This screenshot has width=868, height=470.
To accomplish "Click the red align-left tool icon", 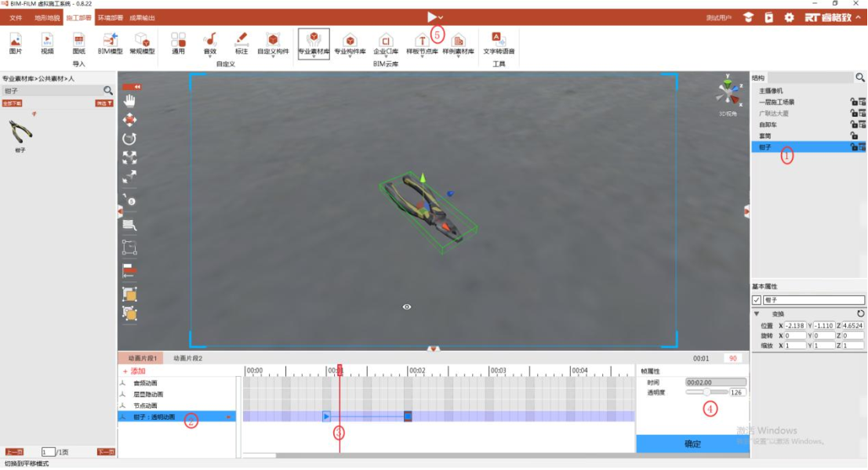I will coord(129,270).
